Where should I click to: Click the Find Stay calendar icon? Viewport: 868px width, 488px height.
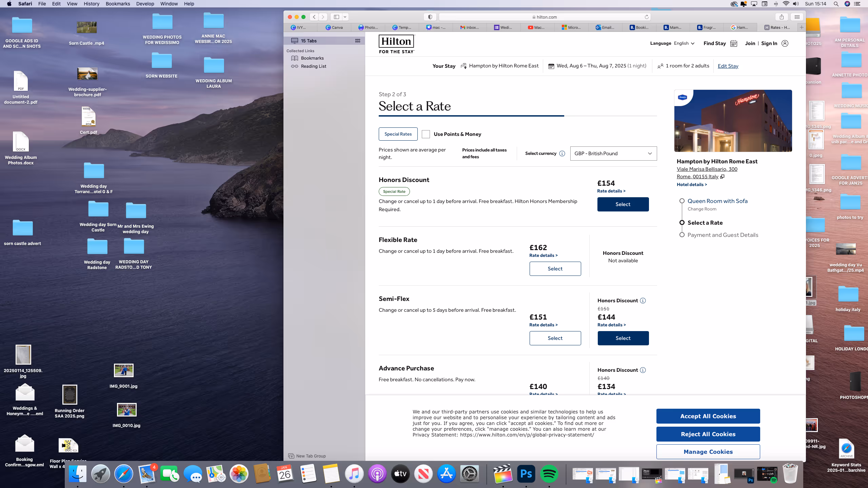tap(733, 43)
